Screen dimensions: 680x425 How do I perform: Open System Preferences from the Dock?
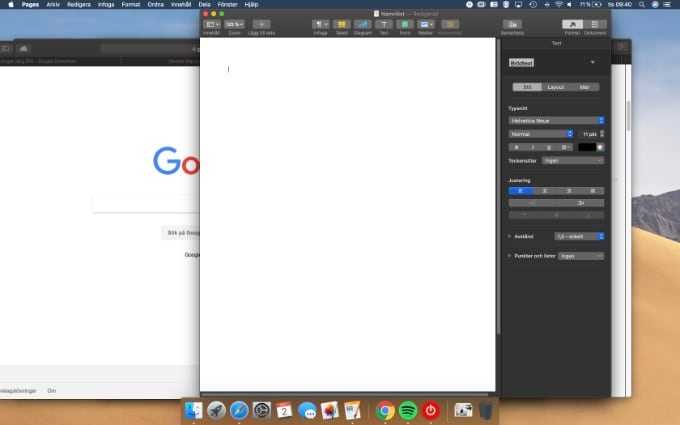click(x=262, y=410)
